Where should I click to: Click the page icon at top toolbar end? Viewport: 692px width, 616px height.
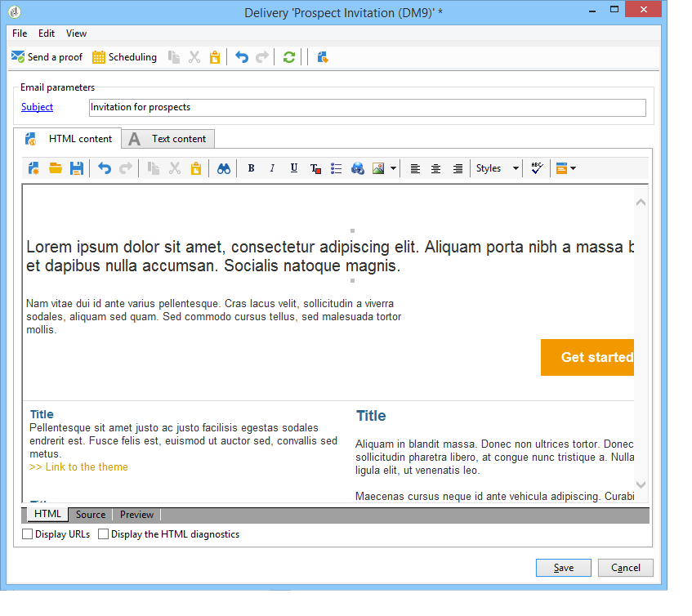(x=323, y=57)
